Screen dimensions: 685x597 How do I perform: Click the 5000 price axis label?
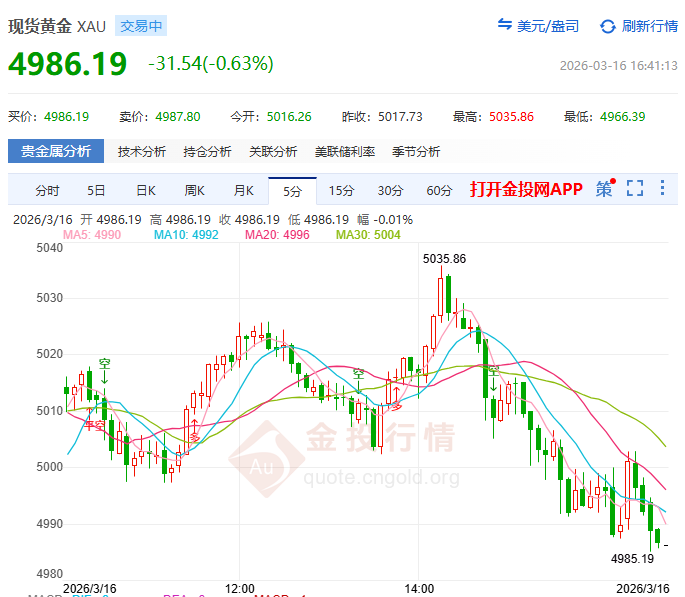tap(49, 467)
